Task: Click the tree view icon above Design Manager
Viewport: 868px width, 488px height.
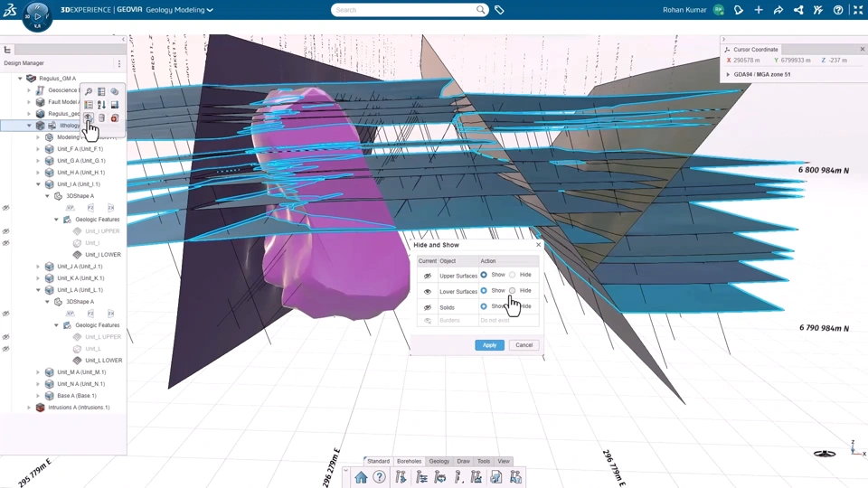Action: (7, 50)
